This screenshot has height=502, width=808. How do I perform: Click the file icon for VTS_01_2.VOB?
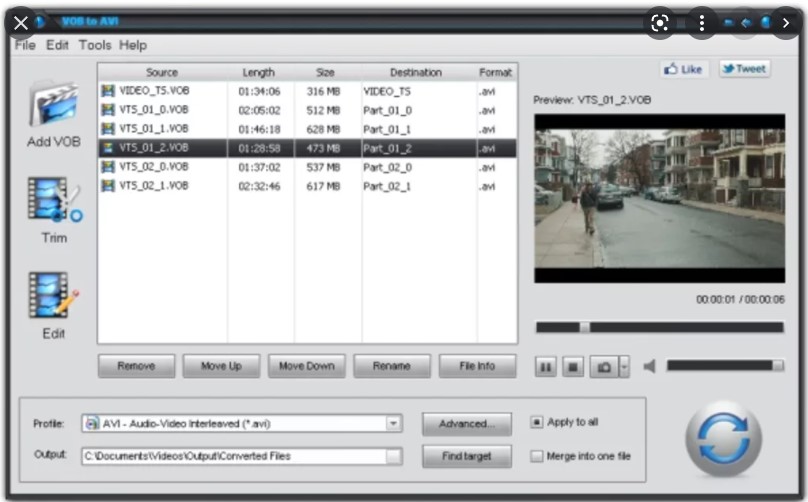[108, 148]
